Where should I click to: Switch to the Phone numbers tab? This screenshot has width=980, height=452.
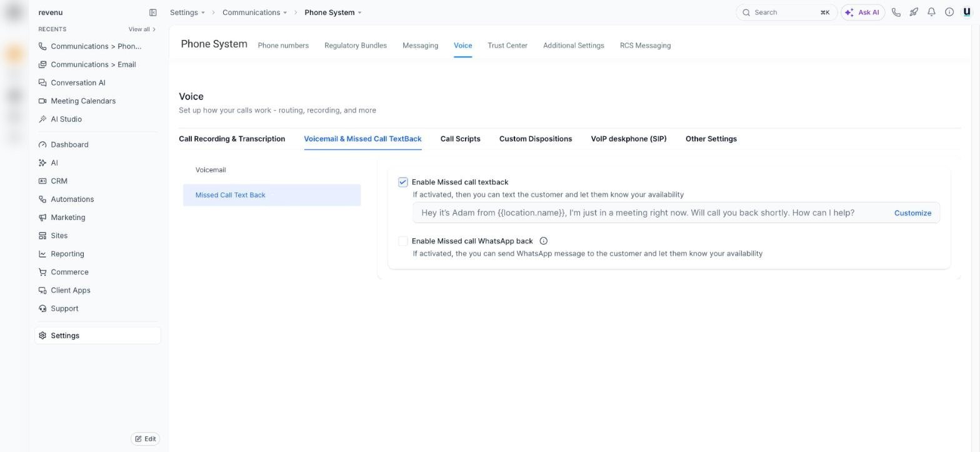coord(283,46)
